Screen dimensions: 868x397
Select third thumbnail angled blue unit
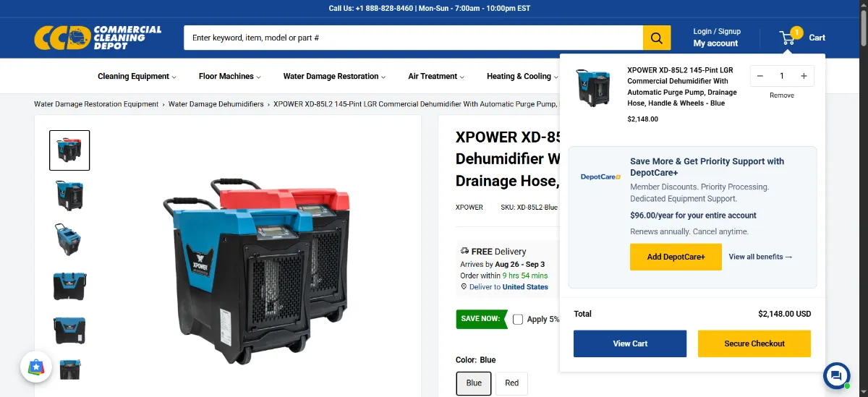pyautogui.click(x=69, y=240)
